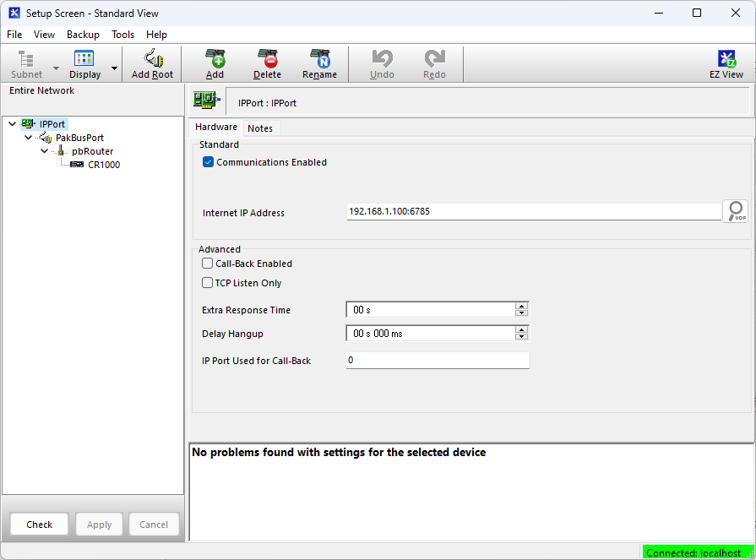Enable the Call-Back Enabled checkbox
This screenshot has width=756, height=560.
(208, 264)
